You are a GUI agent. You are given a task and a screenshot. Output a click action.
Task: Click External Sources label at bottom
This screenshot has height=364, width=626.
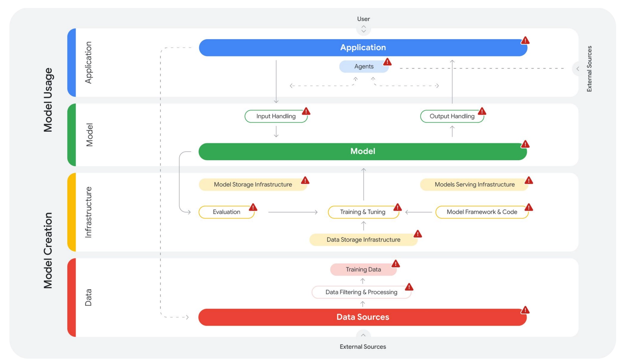363,347
